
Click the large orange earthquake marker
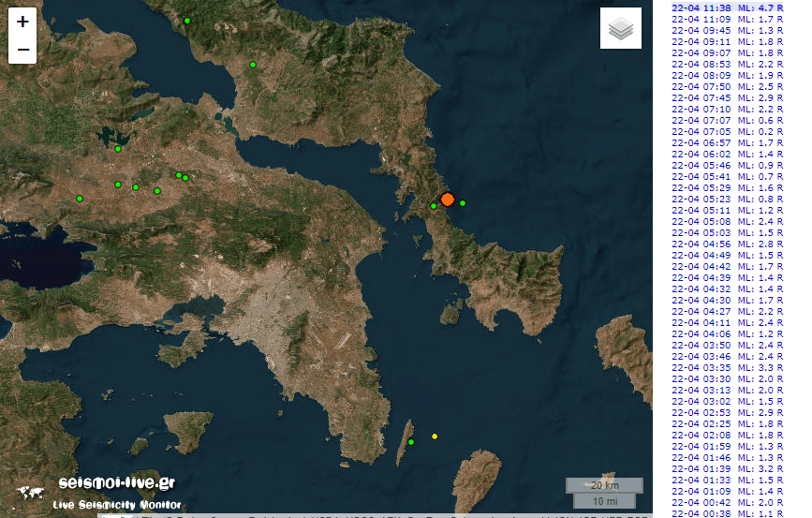pyautogui.click(x=448, y=200)
